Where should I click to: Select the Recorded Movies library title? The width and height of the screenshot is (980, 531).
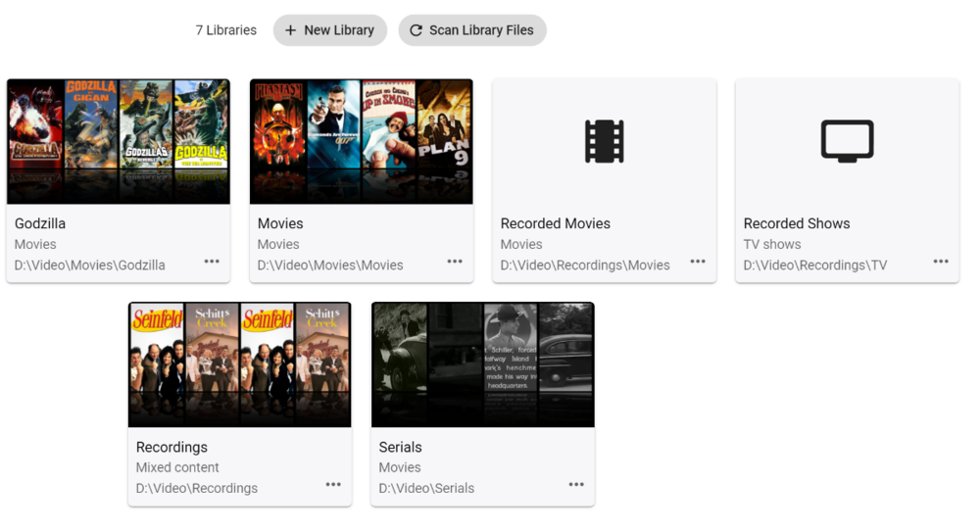coord(556,223)
